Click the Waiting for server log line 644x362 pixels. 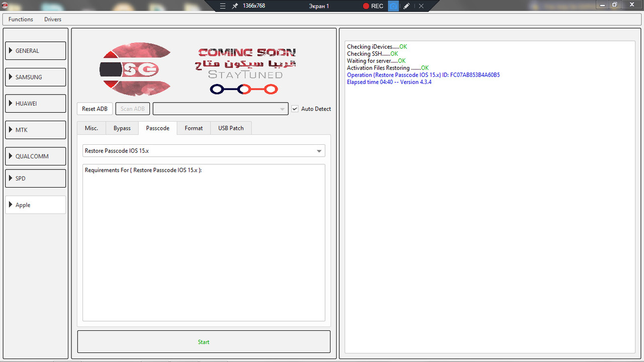(376, 61)
